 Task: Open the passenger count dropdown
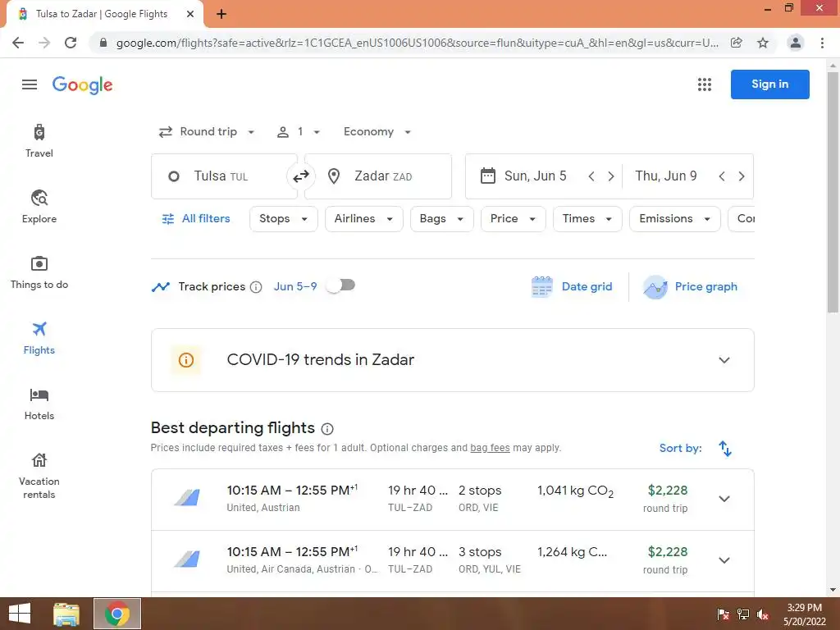(x=299, y=132)
